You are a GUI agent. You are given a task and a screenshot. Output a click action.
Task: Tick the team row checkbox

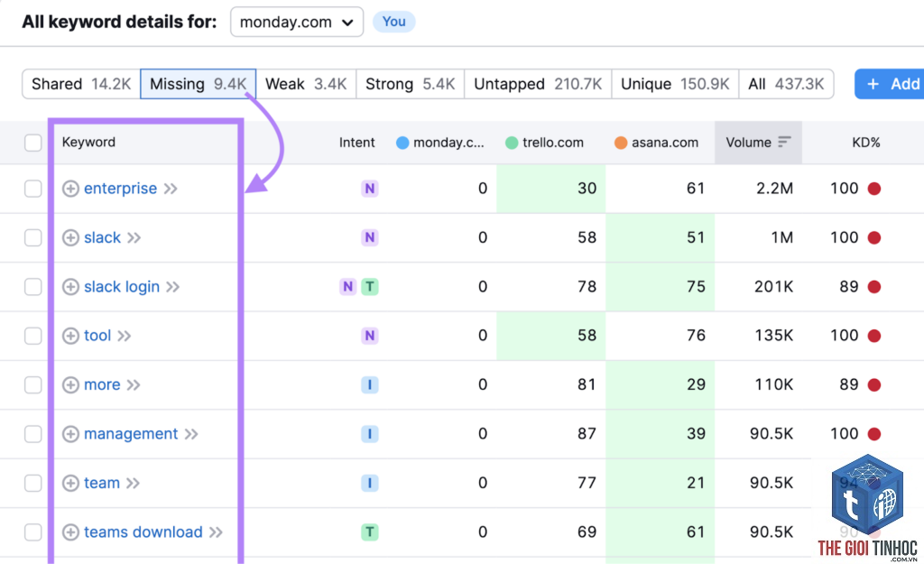(33, 484)
